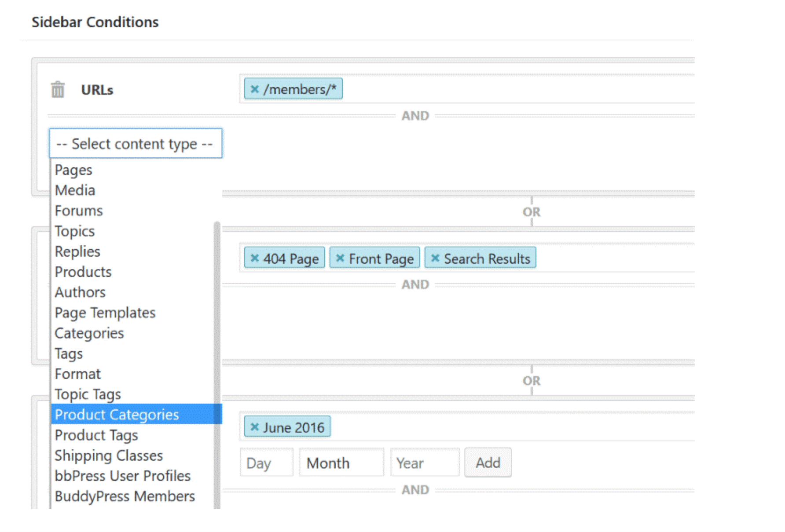Choose Media from the content type list

point(136,190)
